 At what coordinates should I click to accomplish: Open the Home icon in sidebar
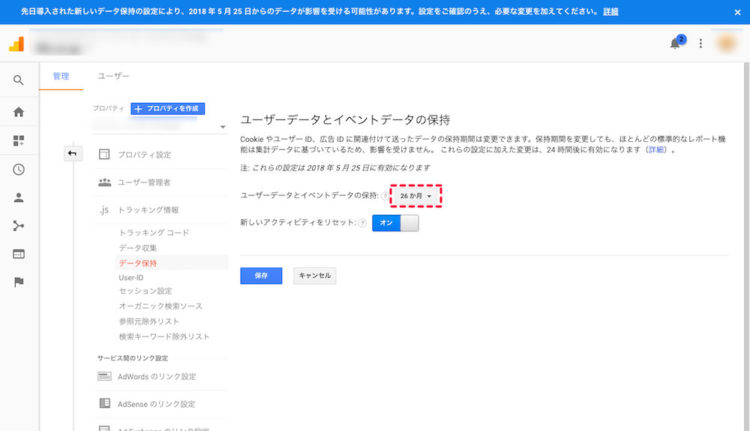pyautogui.click(x=19, y=112)
